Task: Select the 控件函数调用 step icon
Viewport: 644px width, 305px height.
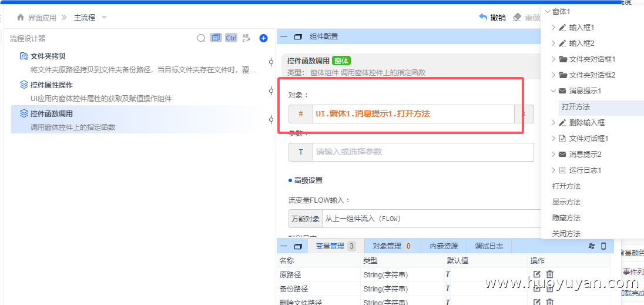Action: 24,113
